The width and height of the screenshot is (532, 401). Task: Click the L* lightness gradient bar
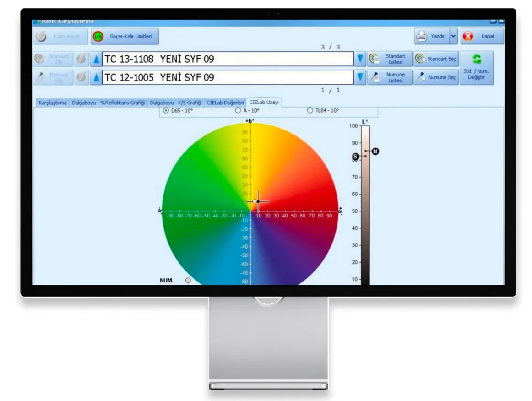pos(365,205)
